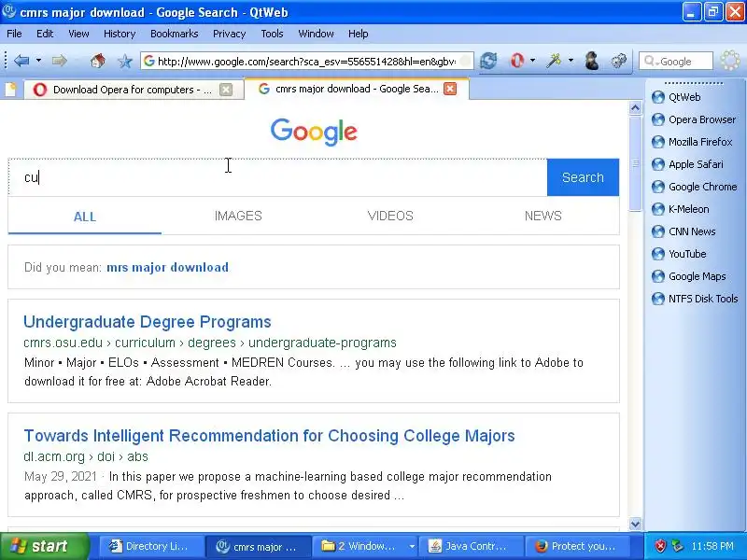747x560 pixels.
Task: Open the Tools menu
Action: coord(272,34)
